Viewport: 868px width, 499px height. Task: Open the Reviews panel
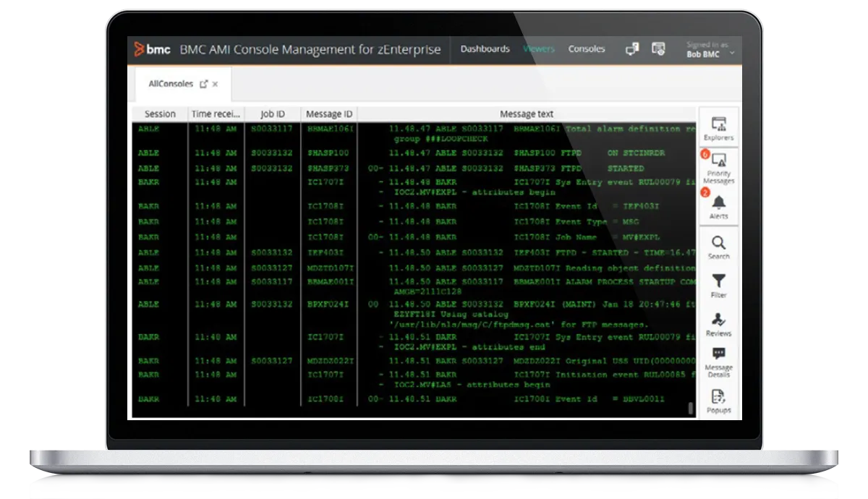click(718, 324)
